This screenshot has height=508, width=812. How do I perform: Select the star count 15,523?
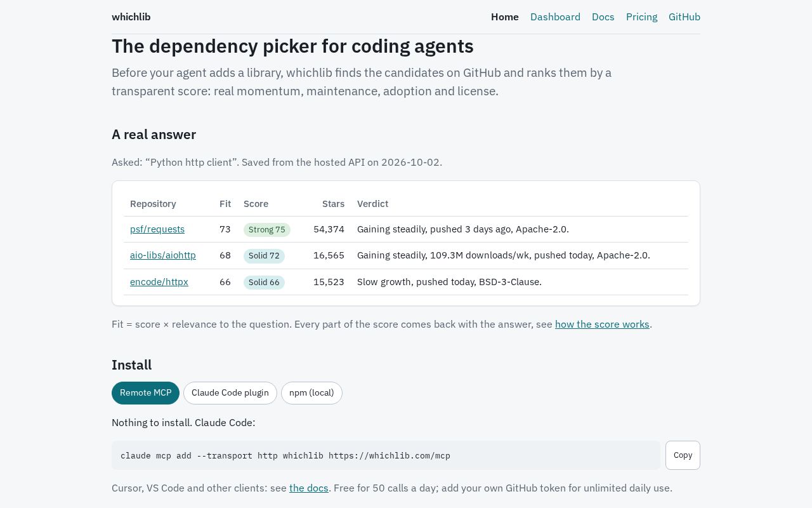point(329,282)
